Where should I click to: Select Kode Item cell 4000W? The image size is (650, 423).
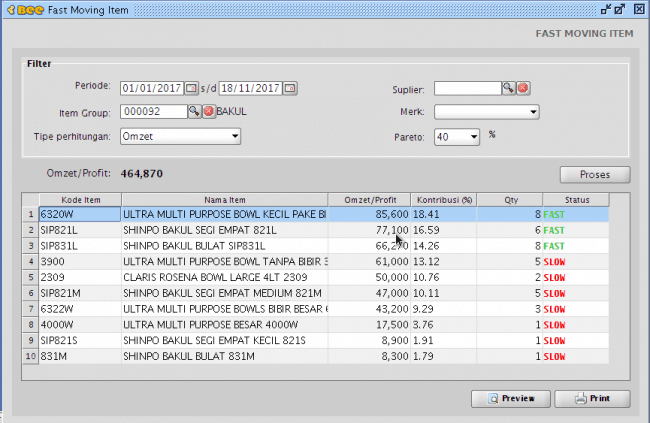[x=80, y=325]
